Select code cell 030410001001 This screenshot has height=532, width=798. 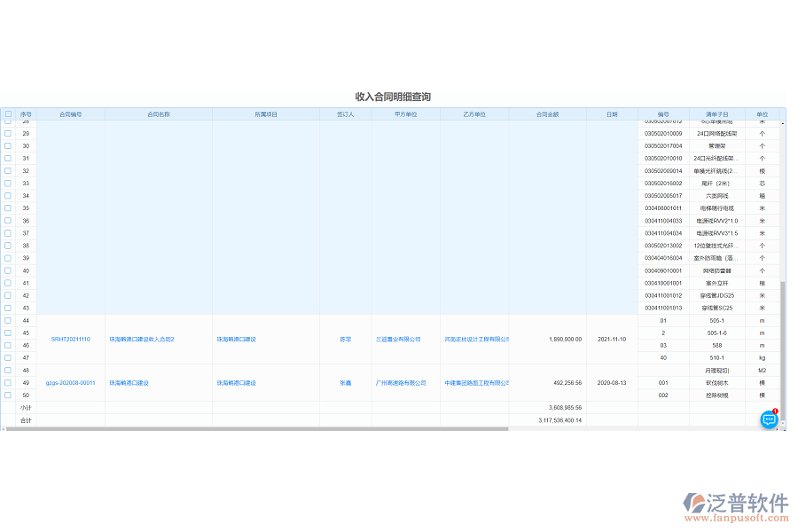click(x=663, y=283)
